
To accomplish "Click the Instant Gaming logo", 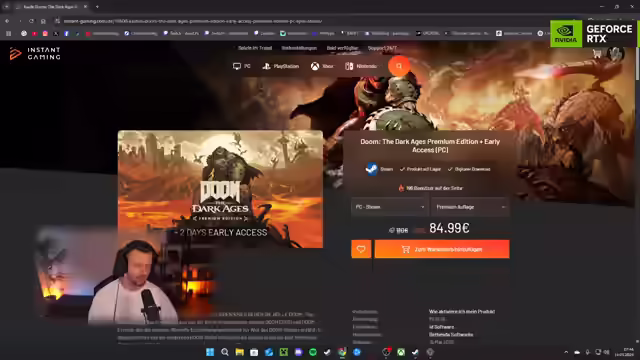I will (x=35, y=53).
